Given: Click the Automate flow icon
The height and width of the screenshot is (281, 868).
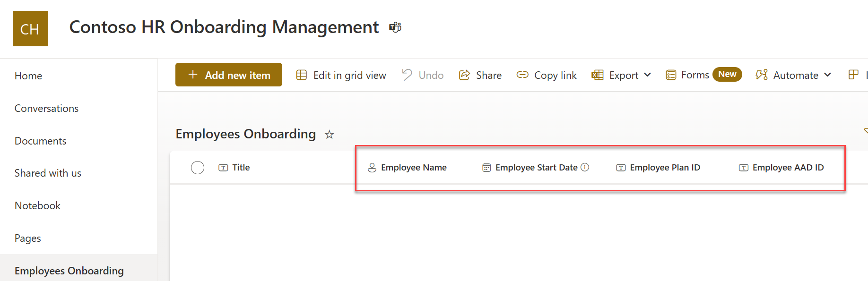Looking at the screenshot, I should pyautogui.click(x=762, y=75).
